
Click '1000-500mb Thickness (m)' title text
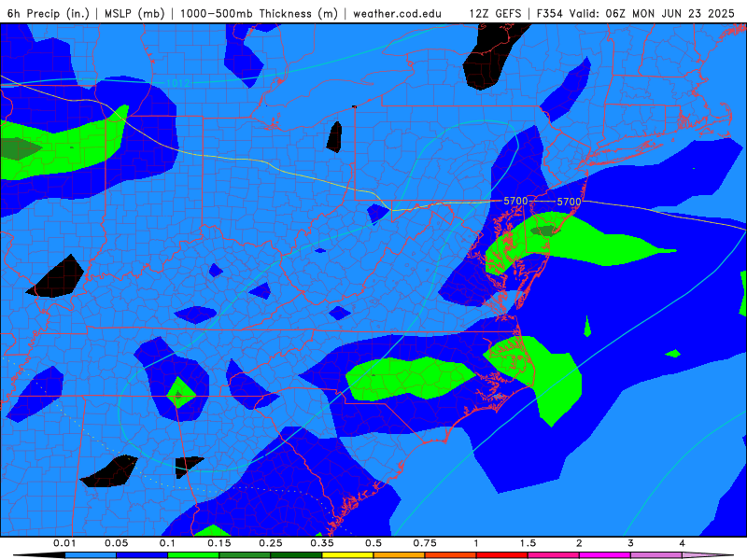[x=259, y=13]
